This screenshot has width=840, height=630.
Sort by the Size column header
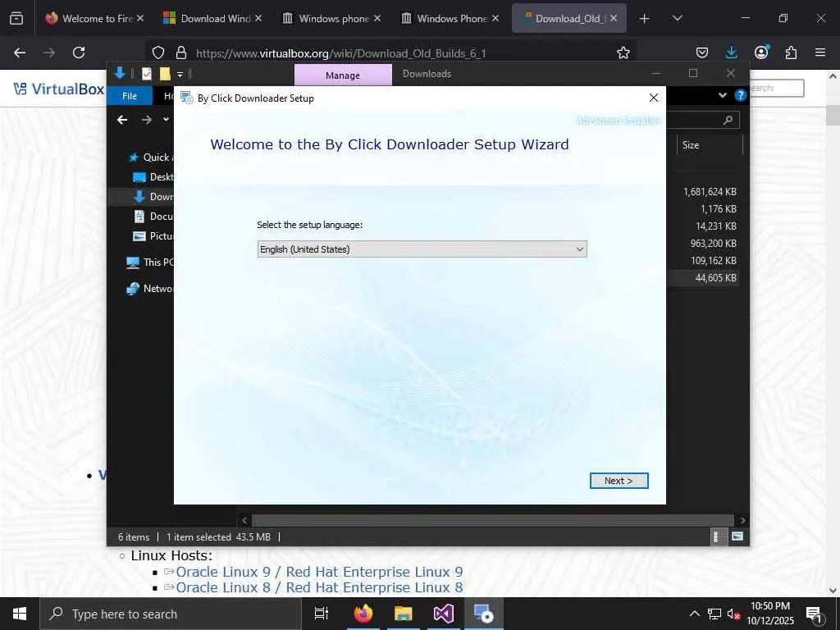pos(710,145)
